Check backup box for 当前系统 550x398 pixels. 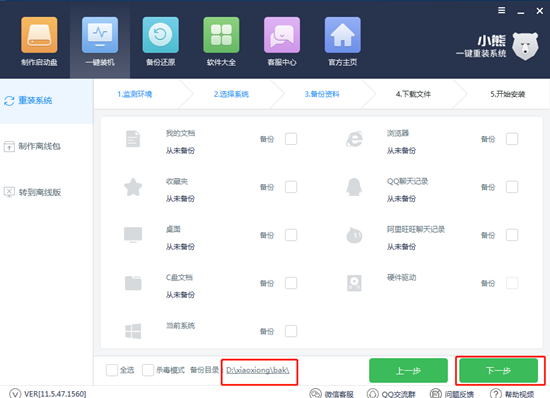point(291,331)
